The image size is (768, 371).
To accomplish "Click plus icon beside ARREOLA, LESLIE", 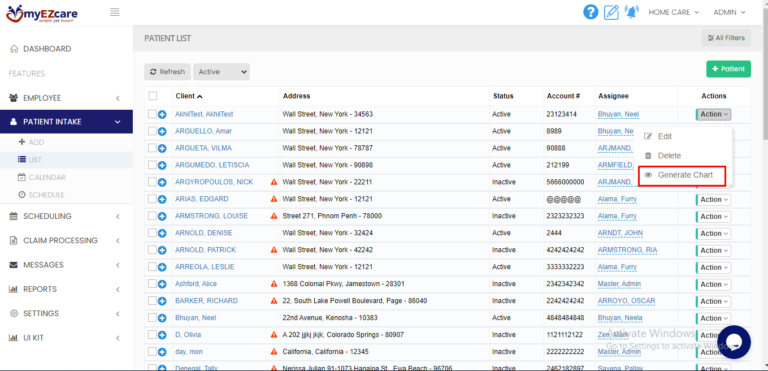I will [162, 267].
